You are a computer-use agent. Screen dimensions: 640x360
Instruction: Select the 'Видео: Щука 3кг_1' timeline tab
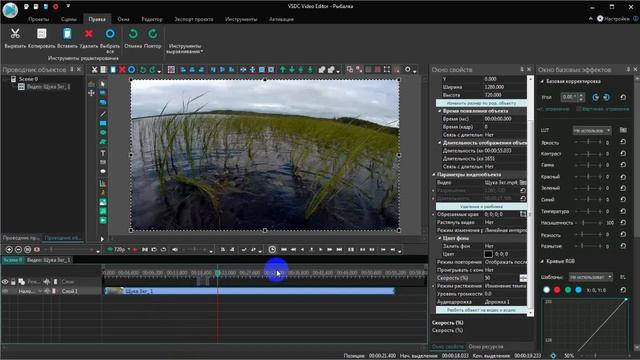click(49, 260)
